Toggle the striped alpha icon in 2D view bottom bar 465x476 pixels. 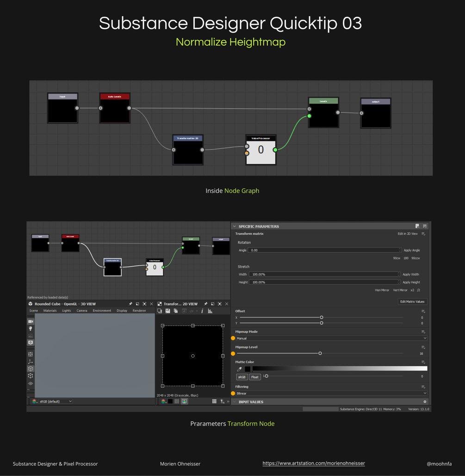[x=177, y=401]
